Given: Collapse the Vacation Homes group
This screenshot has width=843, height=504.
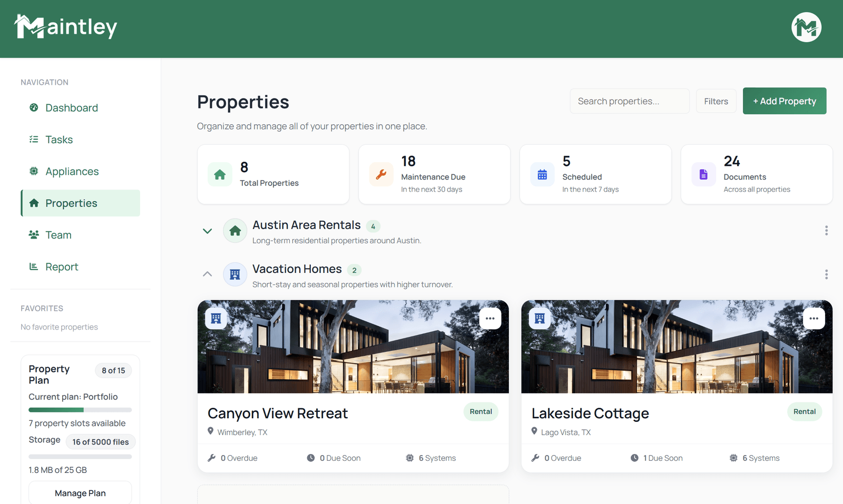Looking at the screenshot, I should (208, 274).
